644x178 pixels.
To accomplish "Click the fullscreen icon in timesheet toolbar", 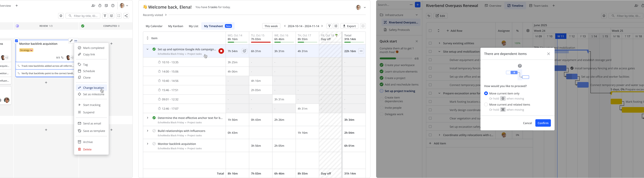I will (363, 26).
